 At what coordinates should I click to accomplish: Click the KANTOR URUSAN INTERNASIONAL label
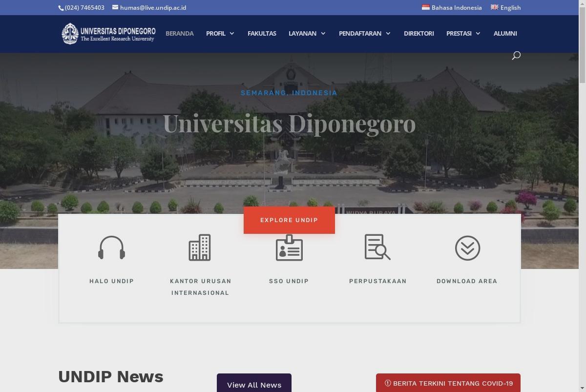click(200, 287)
